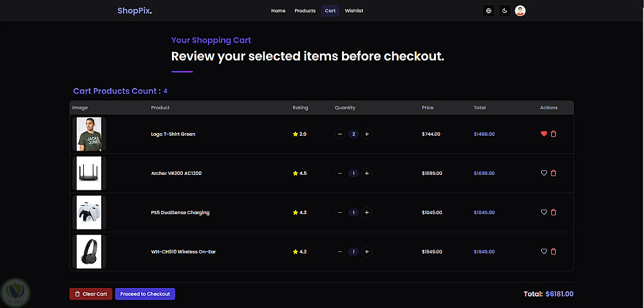The width and height of the screenshot is (644, 308).
Task: Add Archer VR300 AC1200 to wishlist heart
Action: point(544,173)
